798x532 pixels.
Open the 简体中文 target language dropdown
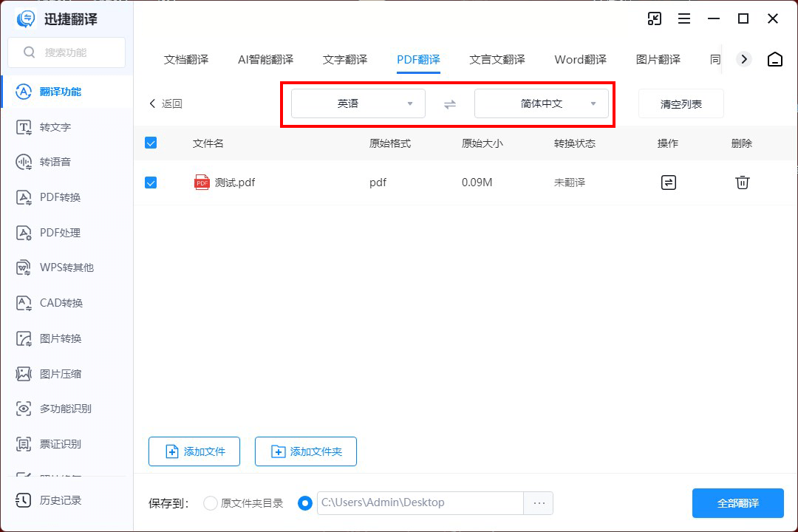tap(542, 104)
